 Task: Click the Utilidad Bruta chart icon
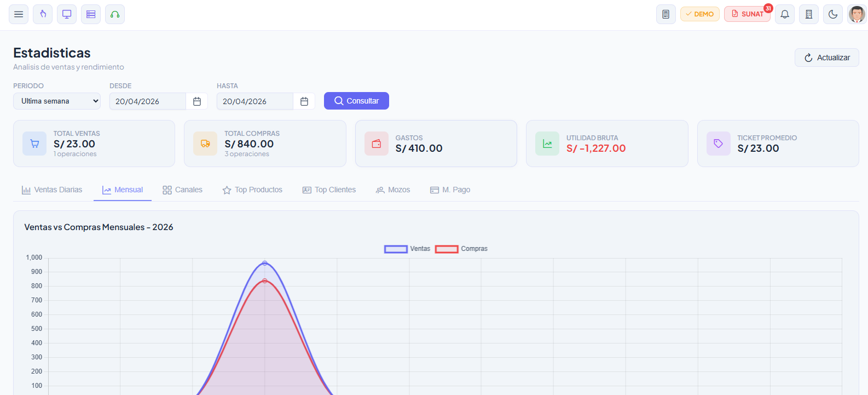(x=547, y=144)
